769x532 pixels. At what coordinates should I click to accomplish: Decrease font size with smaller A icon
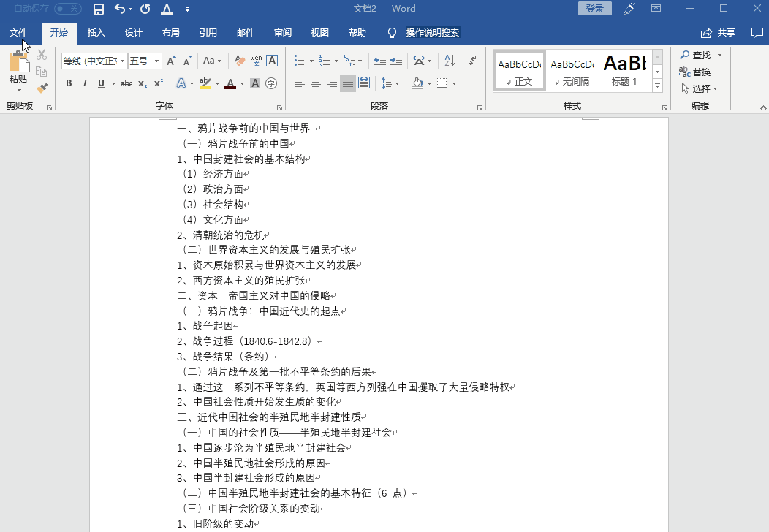tap(187, 61)
